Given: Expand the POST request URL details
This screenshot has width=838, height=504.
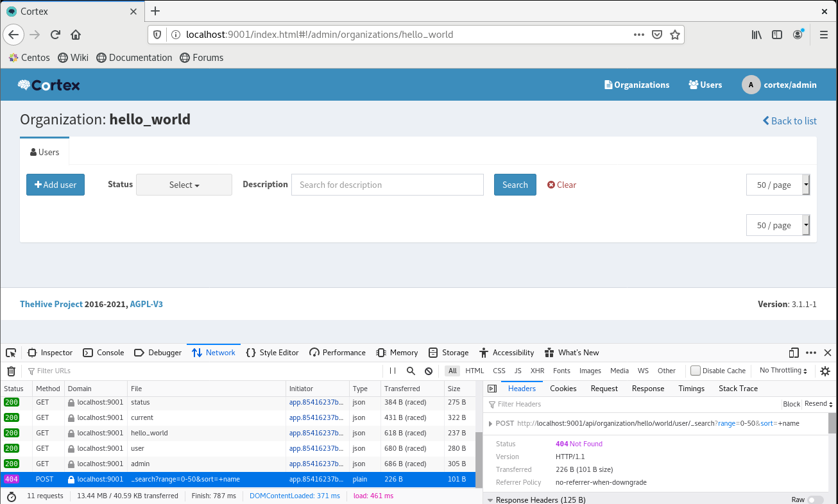Looking at the screenshot, I should tap(491, 424).
